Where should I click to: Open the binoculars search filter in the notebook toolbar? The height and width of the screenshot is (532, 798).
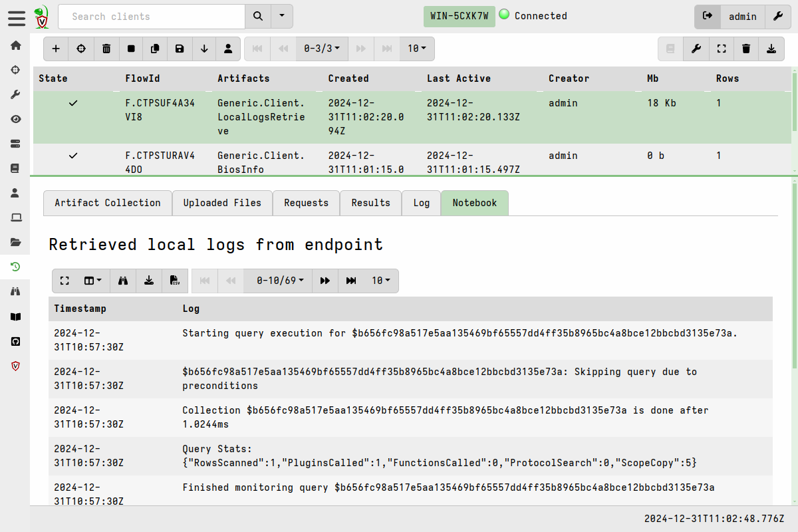[x=123, y=281]
